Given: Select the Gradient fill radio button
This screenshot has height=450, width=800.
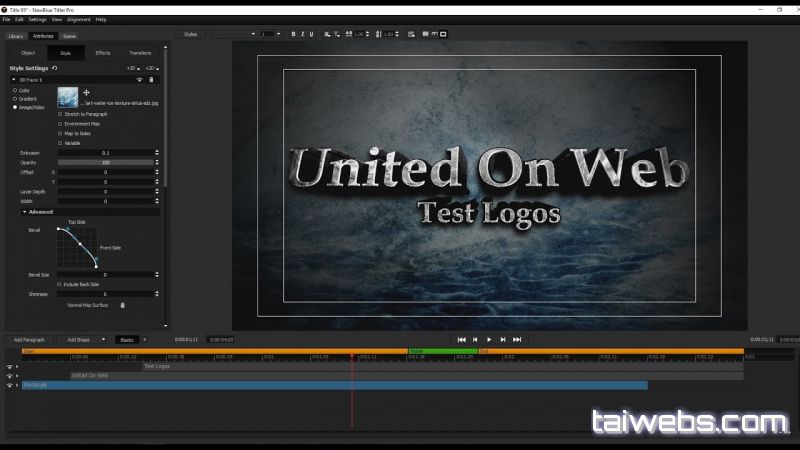Looking at the screenshot, I should (15, 99).
